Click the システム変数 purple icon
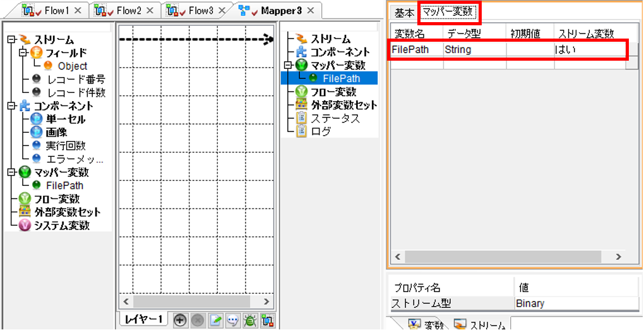The width and height of the screenshot is (644, 330). click(x=24, y=224)
